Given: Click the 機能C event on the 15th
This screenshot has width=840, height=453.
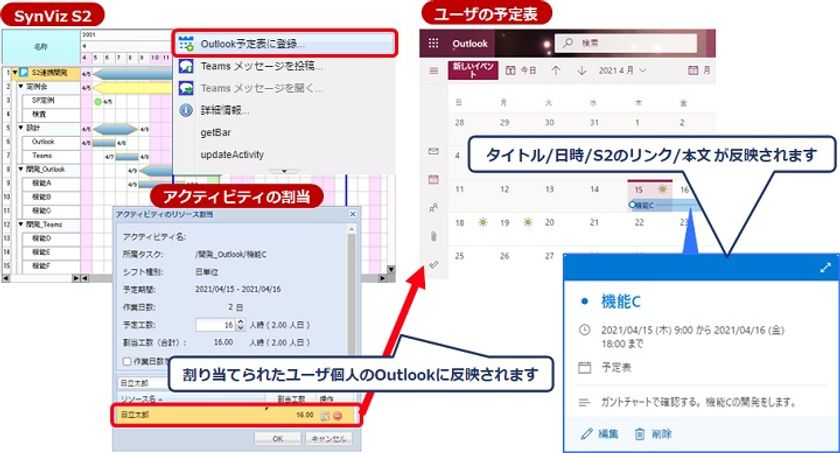Looking at the screenshot, I should (664, 205).
